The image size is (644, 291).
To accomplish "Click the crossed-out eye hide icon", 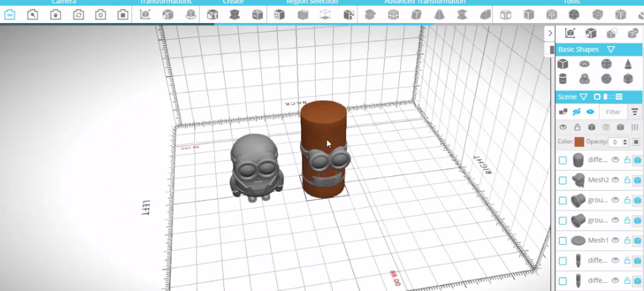I will [576, 112].
